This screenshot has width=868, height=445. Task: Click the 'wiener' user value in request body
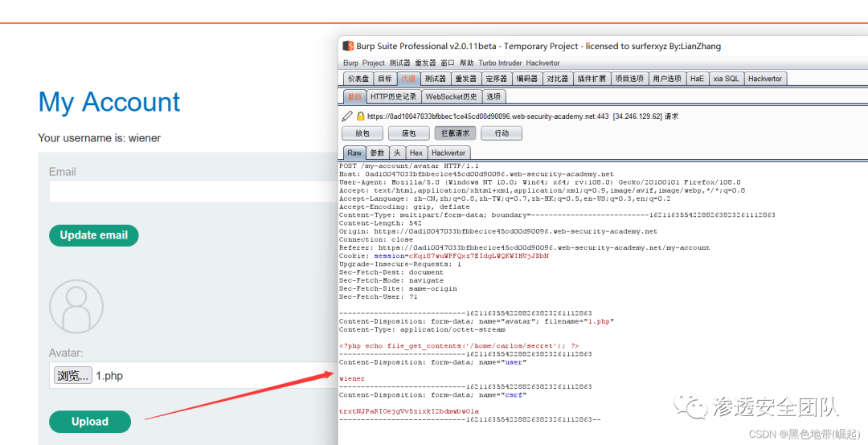(351, 378)
